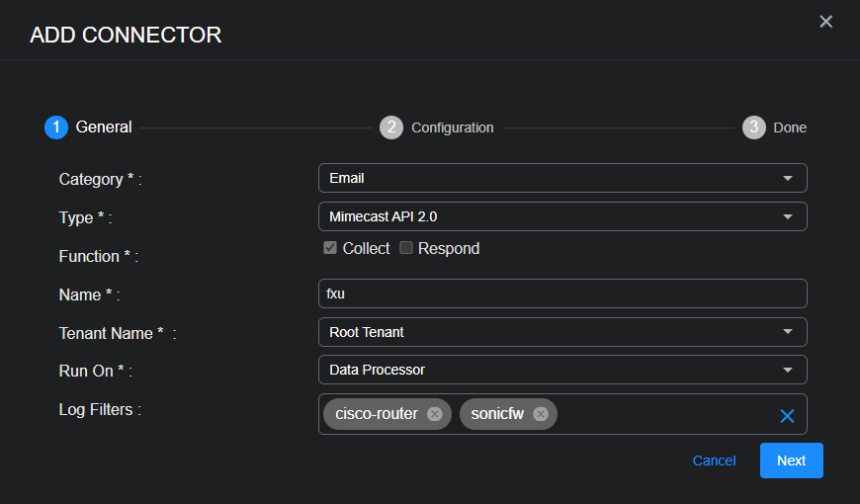
Task: Close the Add Connector dialog
Action: (x=826, y=22)
